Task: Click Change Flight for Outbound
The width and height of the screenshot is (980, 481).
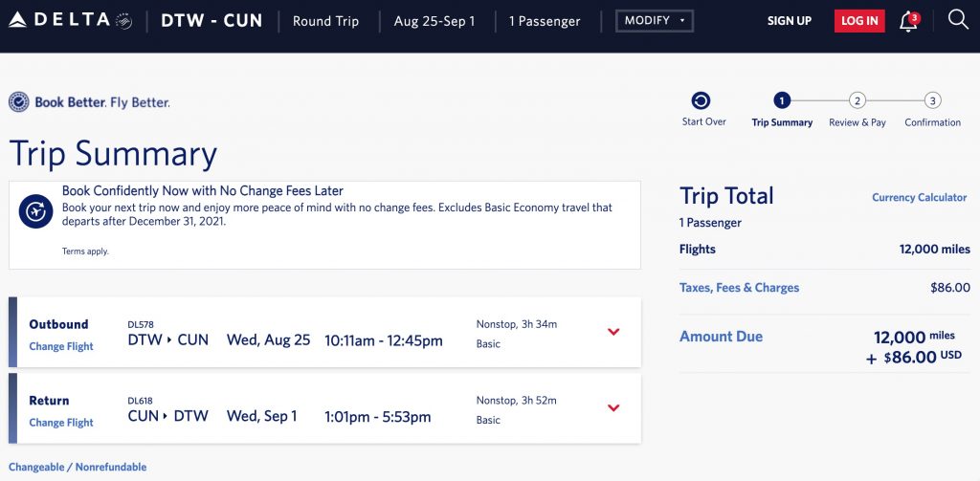Action: pos(61,346)
